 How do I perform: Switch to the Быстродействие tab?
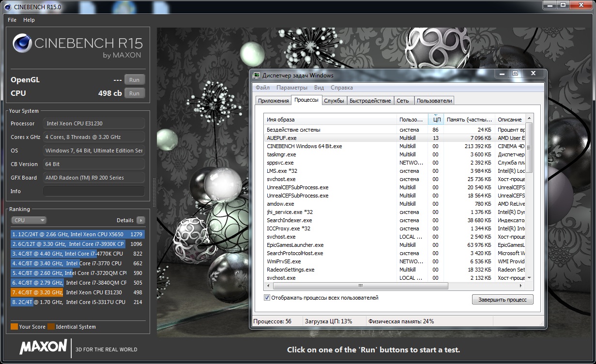(370, 101)
